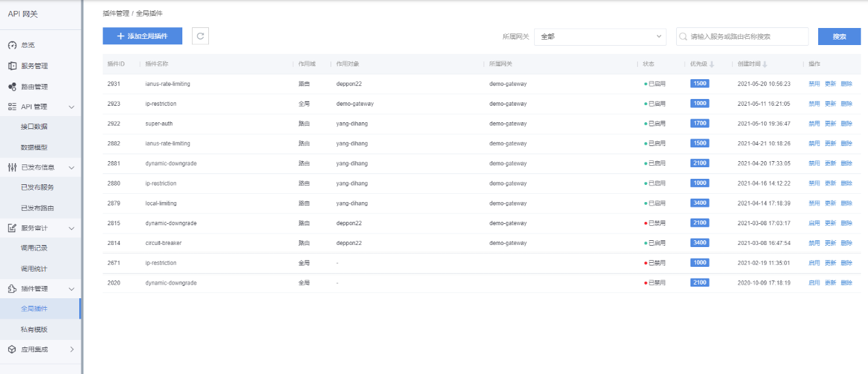Click the 路由管理 icon in the sidebar
The height and width of the screenshot is (374, 868).
click(12, 87)
